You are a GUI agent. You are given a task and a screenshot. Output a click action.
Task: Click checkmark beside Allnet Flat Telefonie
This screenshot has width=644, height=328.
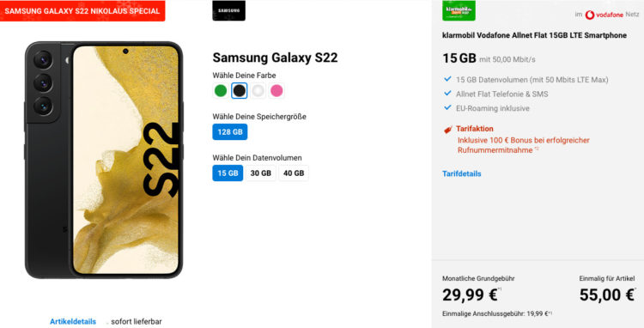tap(447, 94)
